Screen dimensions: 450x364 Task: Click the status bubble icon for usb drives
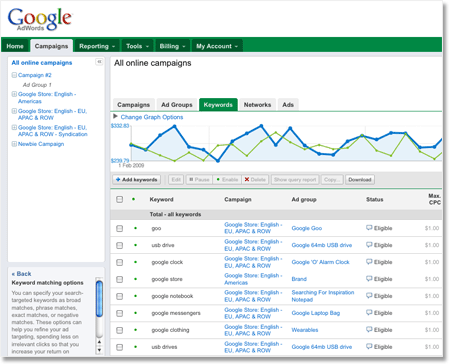tap(369, 347)
